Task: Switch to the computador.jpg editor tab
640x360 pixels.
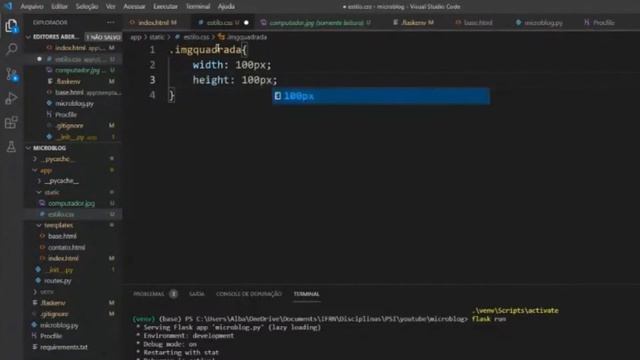Action: [x=316, y=23]
